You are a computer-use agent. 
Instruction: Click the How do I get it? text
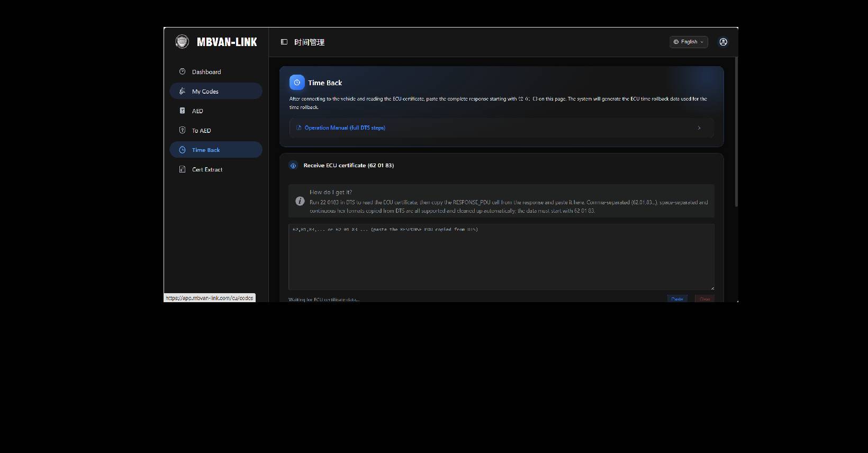[x=331, y=192]
